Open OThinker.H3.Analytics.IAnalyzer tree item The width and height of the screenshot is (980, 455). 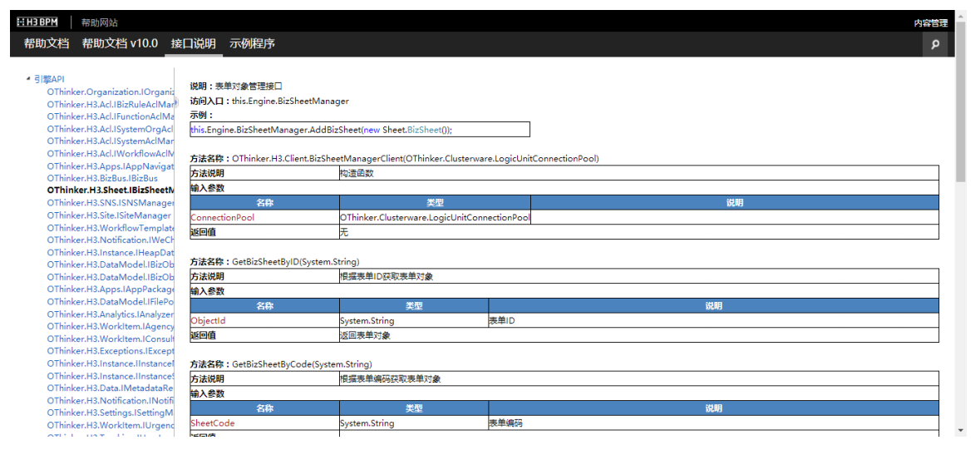coord(110,314)
